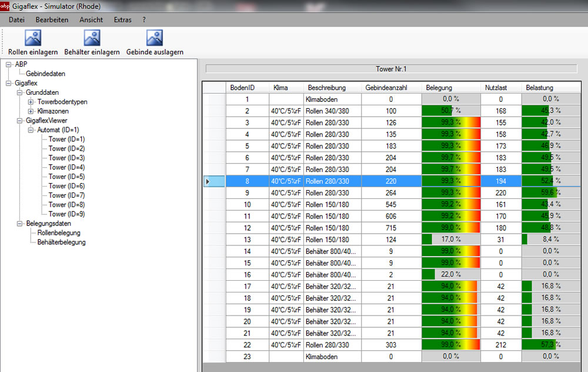This screenshot has height=372, width=588.
Task: Collapse the Automat (ID=1) node
Action: point(31,130)
